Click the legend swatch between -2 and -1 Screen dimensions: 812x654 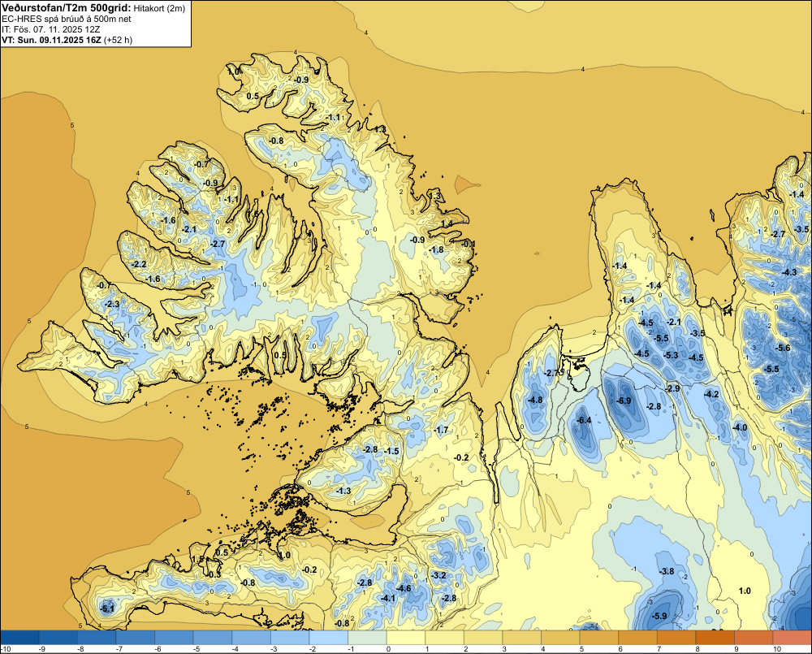[x=329, y=638]
